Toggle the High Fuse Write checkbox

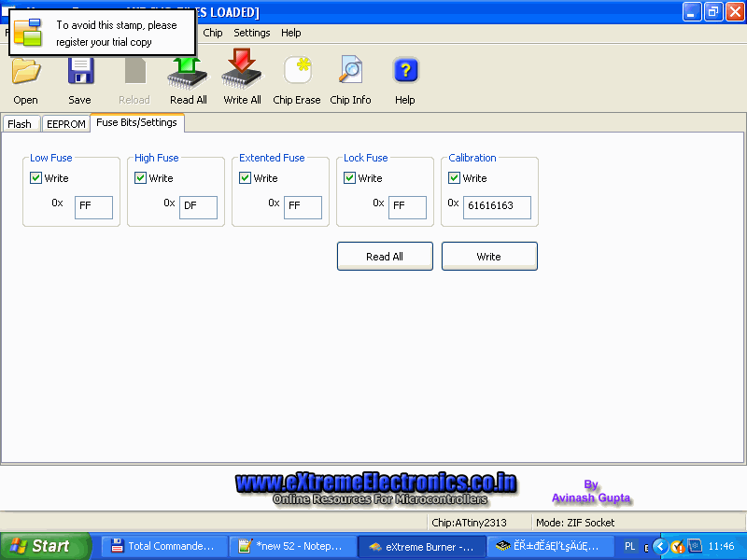141,178
